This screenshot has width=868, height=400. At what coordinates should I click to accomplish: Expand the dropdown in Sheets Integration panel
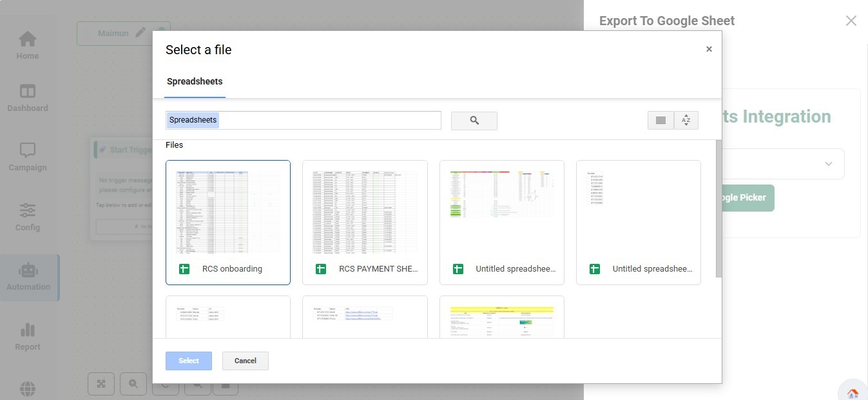[x=829, y=164]
